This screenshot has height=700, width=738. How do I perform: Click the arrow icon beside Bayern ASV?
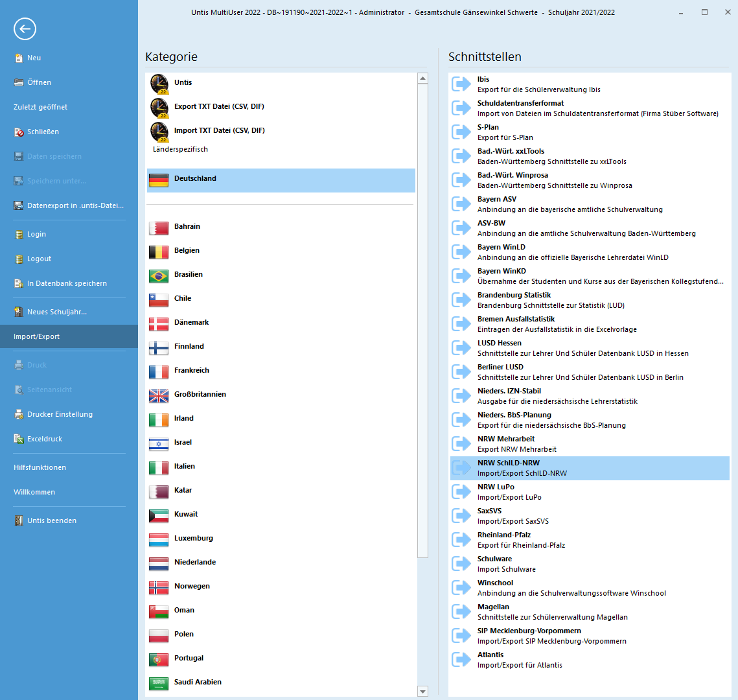(x=461, y=204)
